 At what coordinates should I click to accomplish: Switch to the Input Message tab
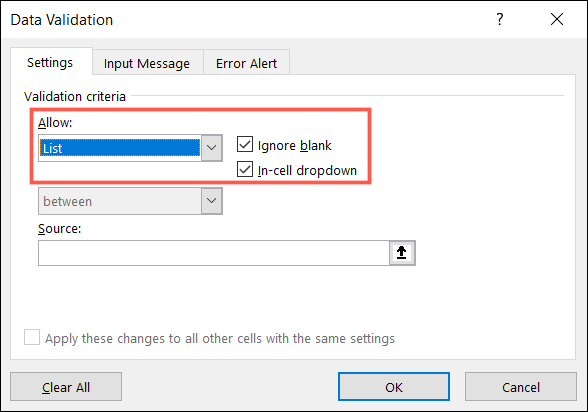(147, 63)
